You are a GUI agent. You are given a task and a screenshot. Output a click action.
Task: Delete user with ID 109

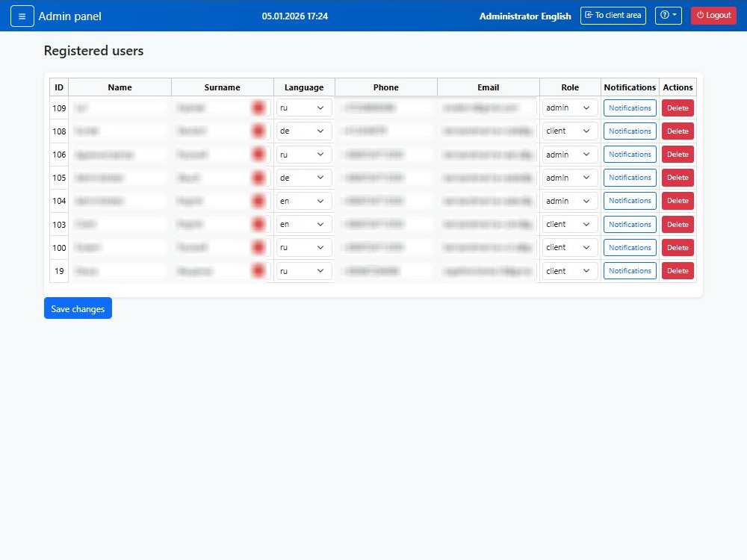678,108
